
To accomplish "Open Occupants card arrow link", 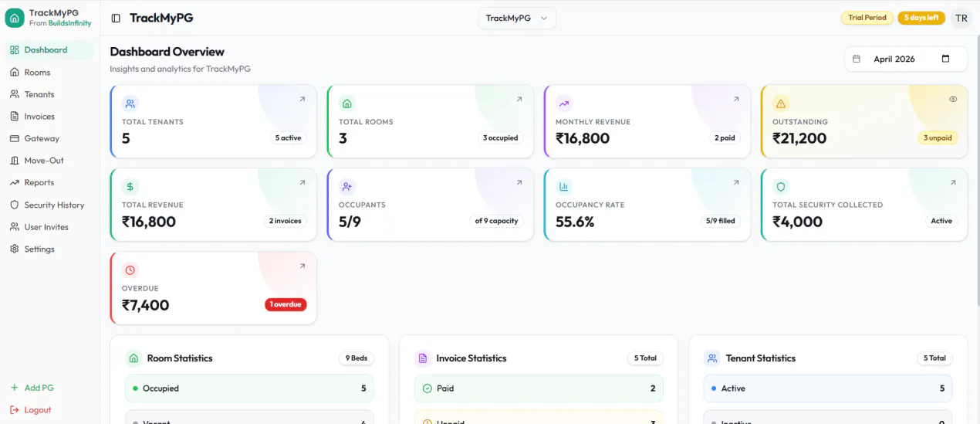I will (x=519, y=182).
